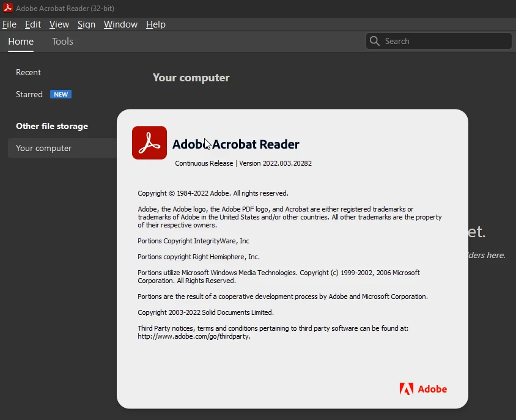Open the Starred files section
The width and height of the screenshot is (516, 420).
[x=29, y=95]
